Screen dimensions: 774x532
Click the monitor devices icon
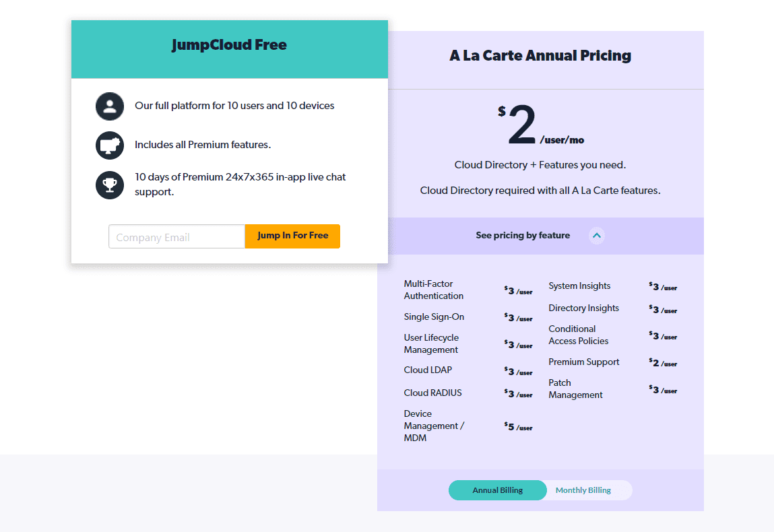point(110,145)
